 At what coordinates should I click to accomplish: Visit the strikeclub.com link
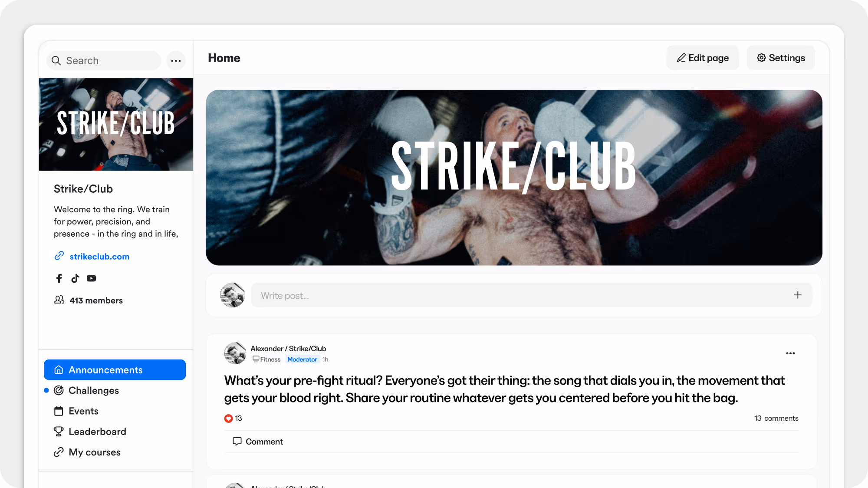coord(99,257)
